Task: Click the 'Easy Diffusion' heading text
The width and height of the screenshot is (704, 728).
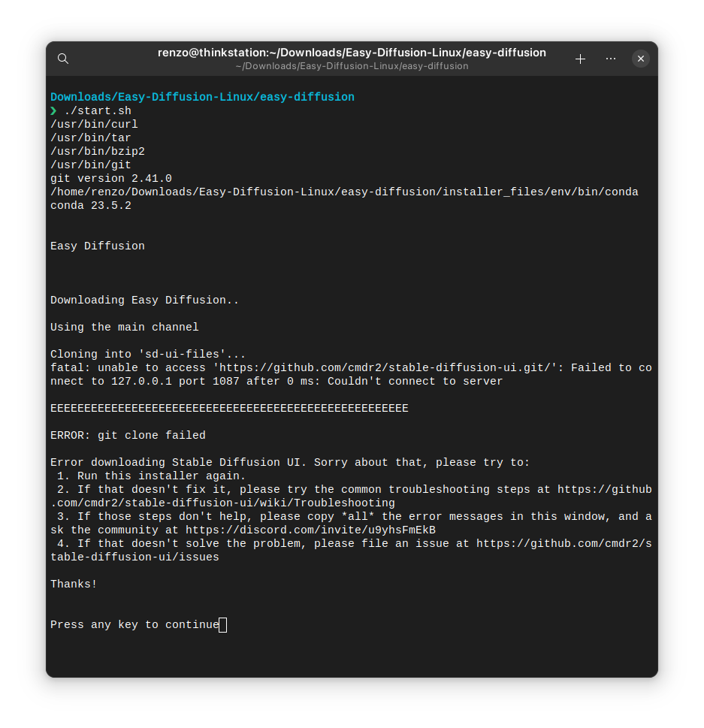Action: [x=97, y=246]
